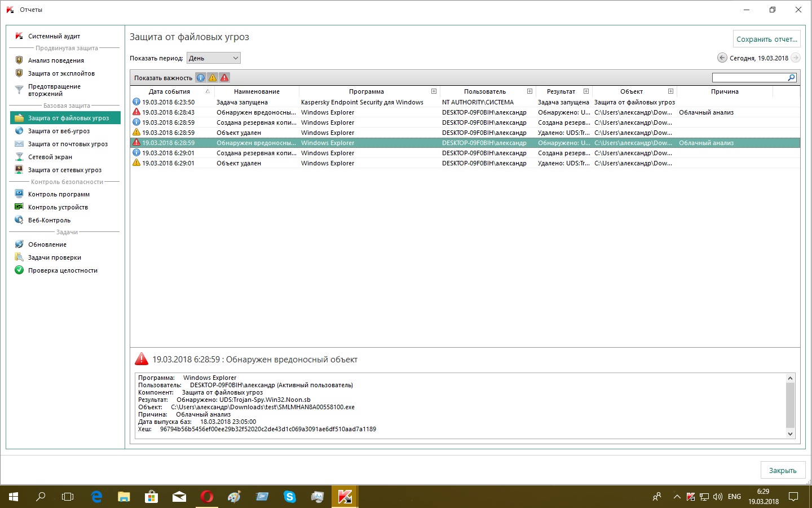
Task: Open the Защита от веб-угроз globe icon
Action: (19, 130)
